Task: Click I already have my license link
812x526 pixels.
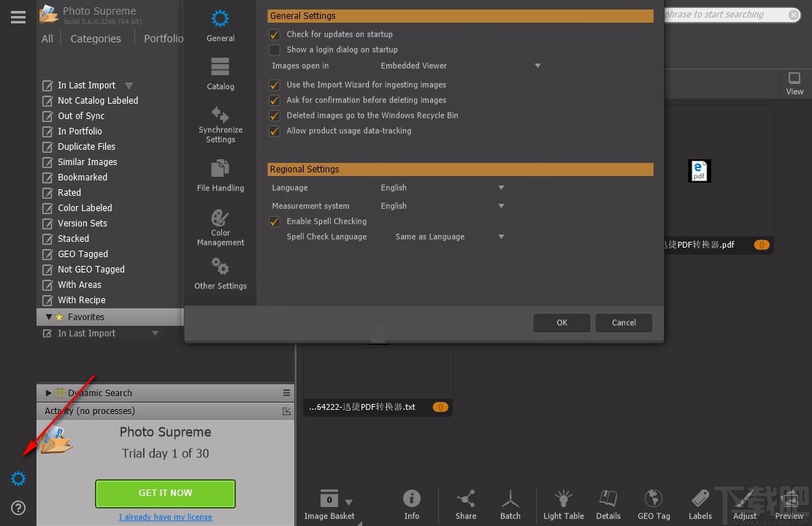Action: [x=165, y=517]
